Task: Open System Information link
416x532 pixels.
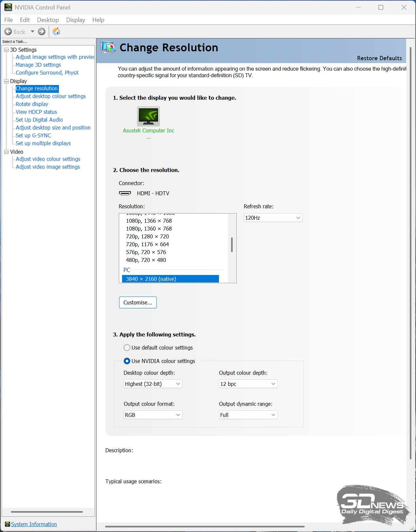Action: (34, 524)
